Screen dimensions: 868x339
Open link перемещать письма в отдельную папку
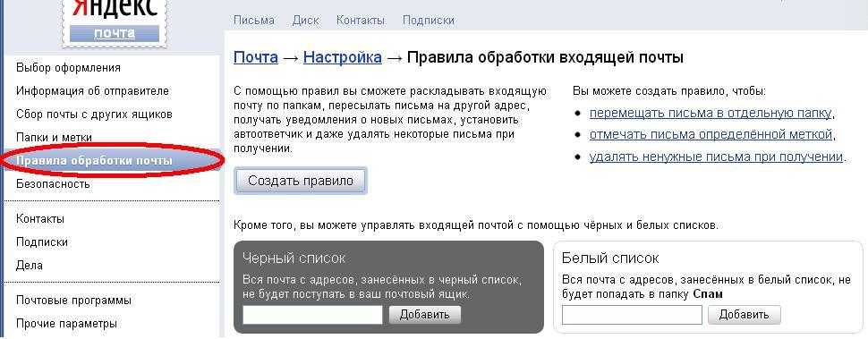pos(711,113)
